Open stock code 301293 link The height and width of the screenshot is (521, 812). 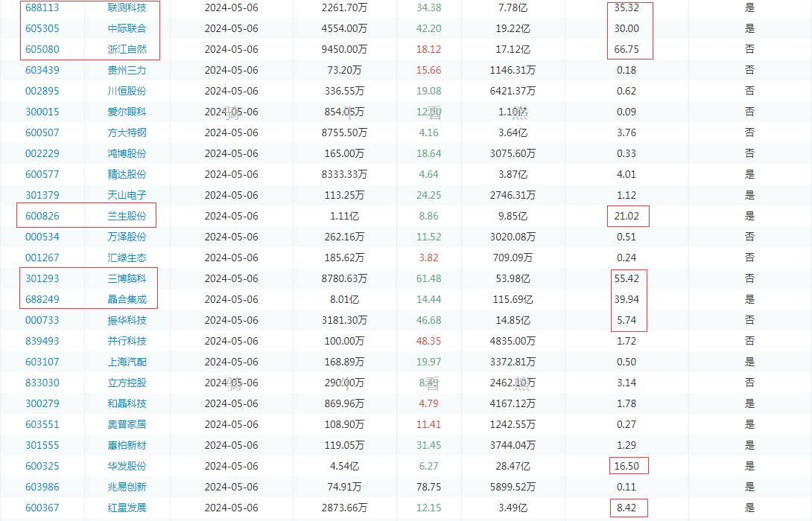click(x=42, y=279)
